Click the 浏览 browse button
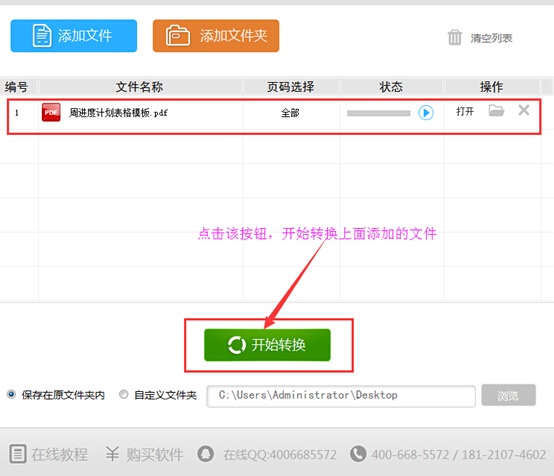The image size is (554, 476). (508, 395)
